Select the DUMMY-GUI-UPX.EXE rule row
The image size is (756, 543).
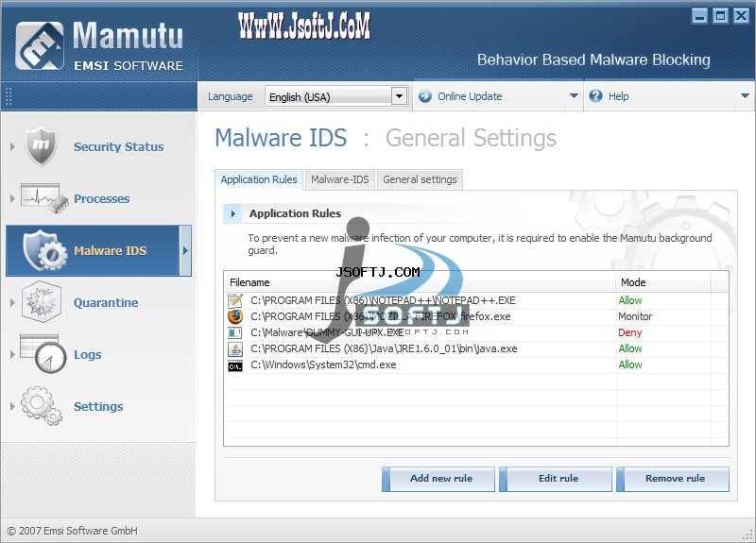(476, 332)
